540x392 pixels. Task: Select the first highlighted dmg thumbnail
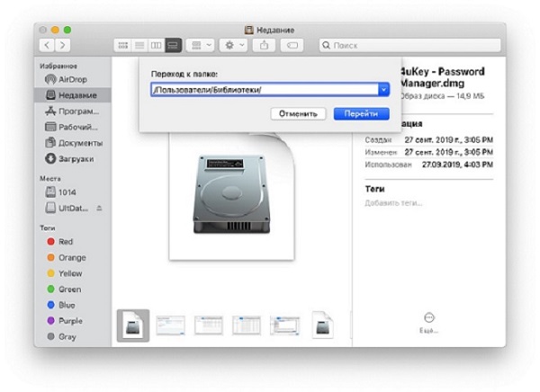tap(133, 325)
